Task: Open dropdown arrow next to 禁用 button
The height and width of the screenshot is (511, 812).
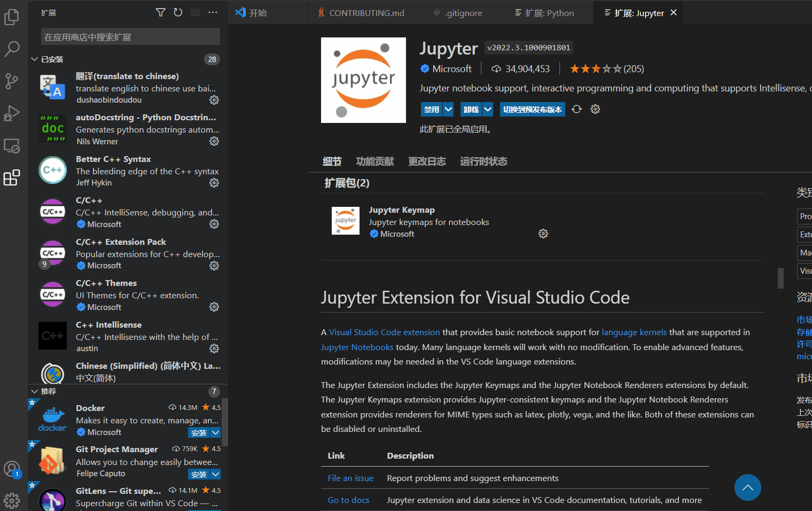Action: pos(448,110)
